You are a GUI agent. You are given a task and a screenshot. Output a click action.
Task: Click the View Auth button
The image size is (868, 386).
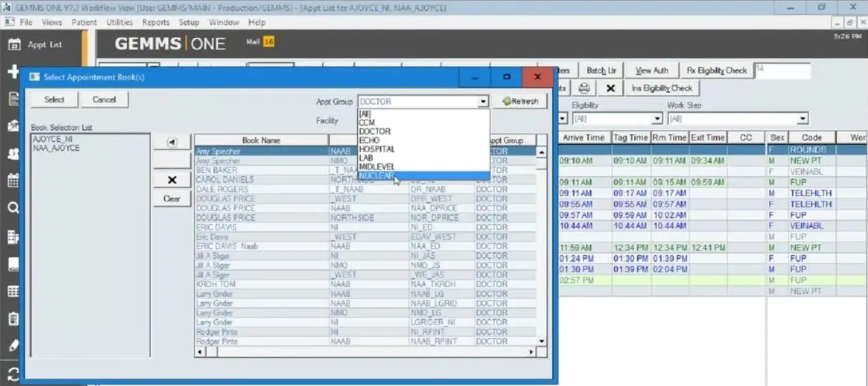pos(652,70)
